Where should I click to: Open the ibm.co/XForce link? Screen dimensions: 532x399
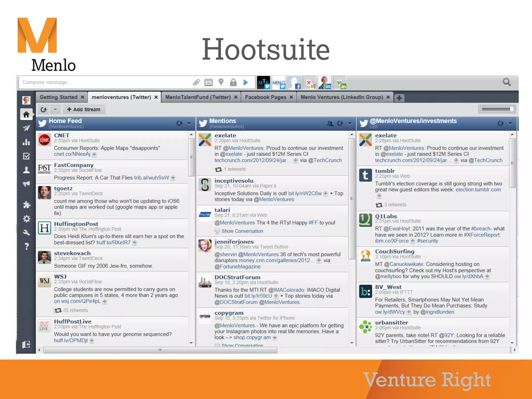click(x=392, y=241)
